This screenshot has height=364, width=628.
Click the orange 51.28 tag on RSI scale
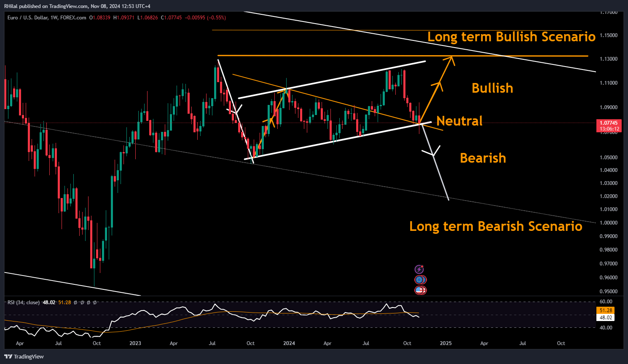pos(606,310)
